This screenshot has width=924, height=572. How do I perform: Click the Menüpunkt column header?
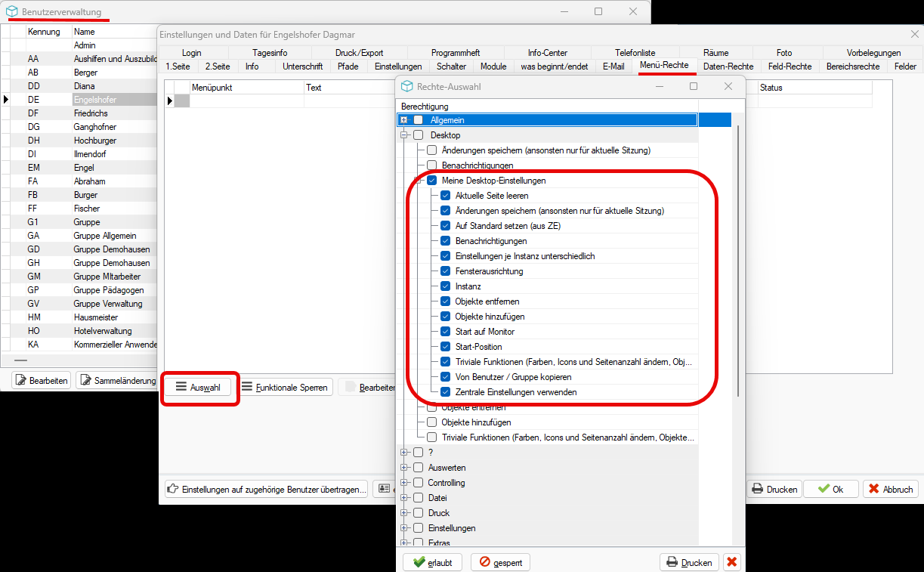[x=246, y=88]
